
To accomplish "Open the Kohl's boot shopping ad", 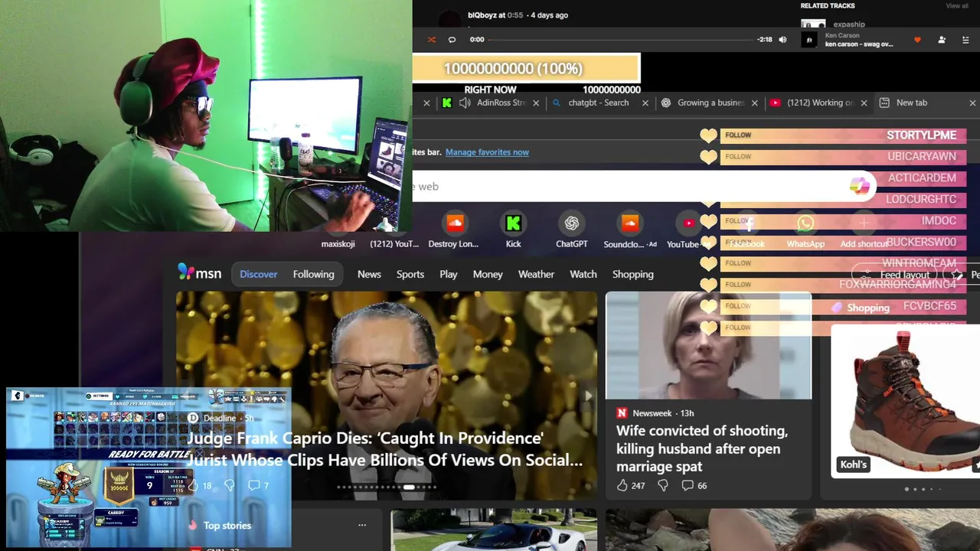I will (x=905, y=400).
